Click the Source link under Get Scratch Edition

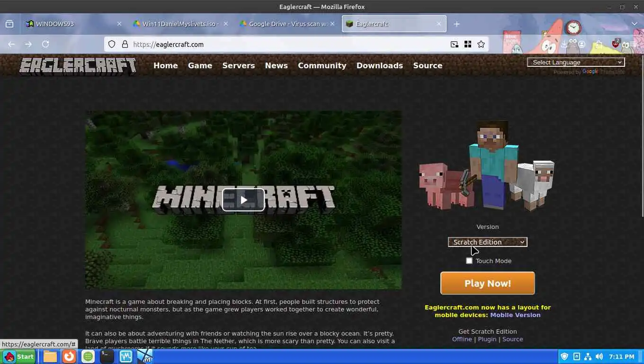coord(513,339)
